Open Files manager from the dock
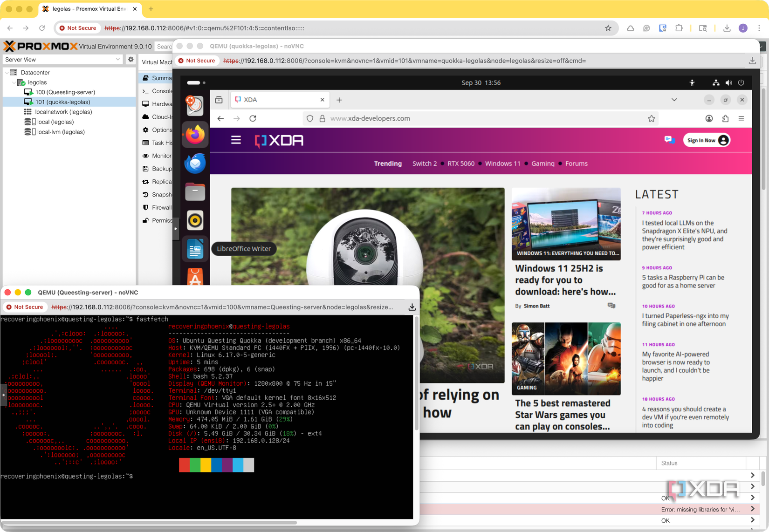Image resolution: width=769 pixels, height=532 pixels. (195, 192)
